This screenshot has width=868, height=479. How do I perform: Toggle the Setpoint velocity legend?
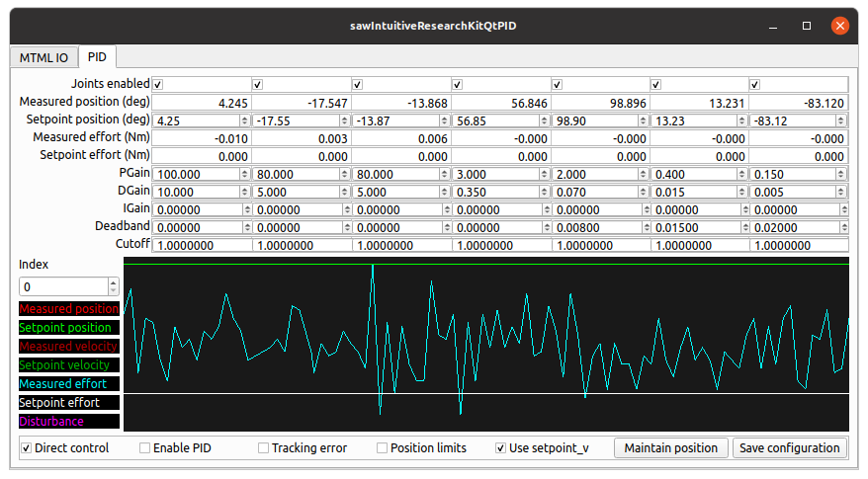(69, 365)
